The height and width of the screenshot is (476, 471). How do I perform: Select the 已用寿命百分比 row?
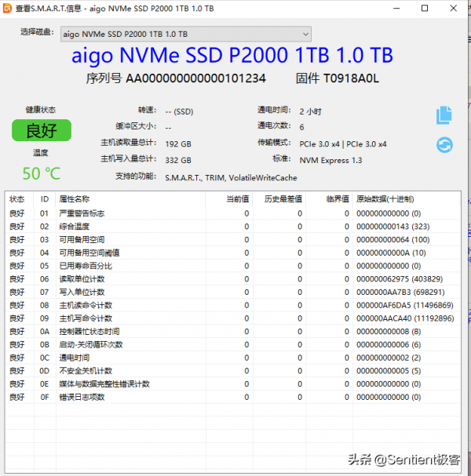click(x=233, y=266)
